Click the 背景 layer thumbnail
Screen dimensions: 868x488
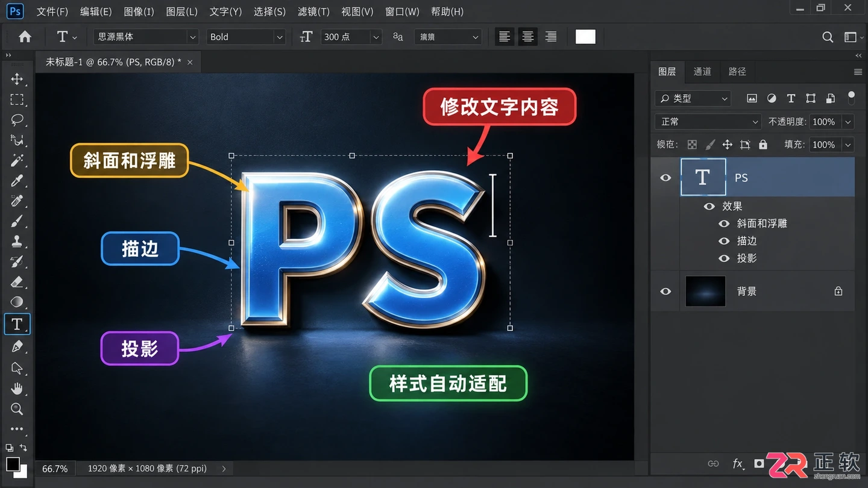coord(705,291)
